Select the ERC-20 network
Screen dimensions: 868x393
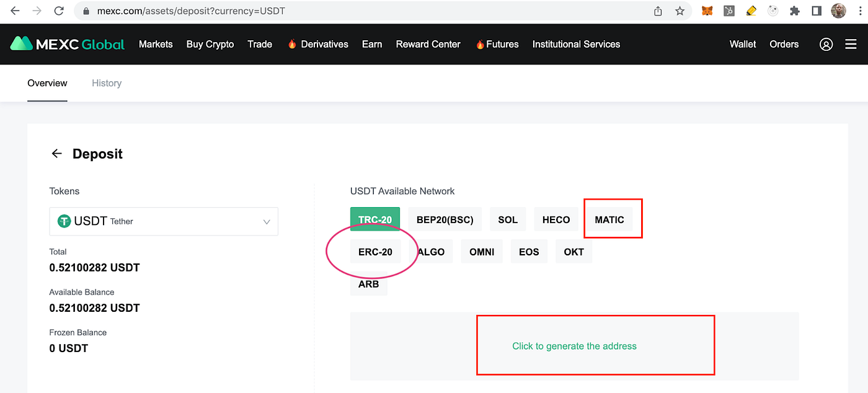(376, 252)
